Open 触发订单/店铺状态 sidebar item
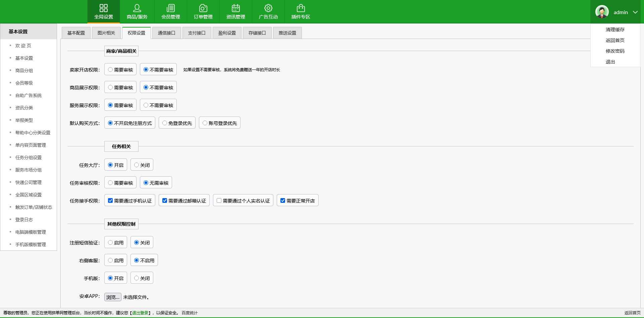The image size is (644, 318). coord(34,207)
